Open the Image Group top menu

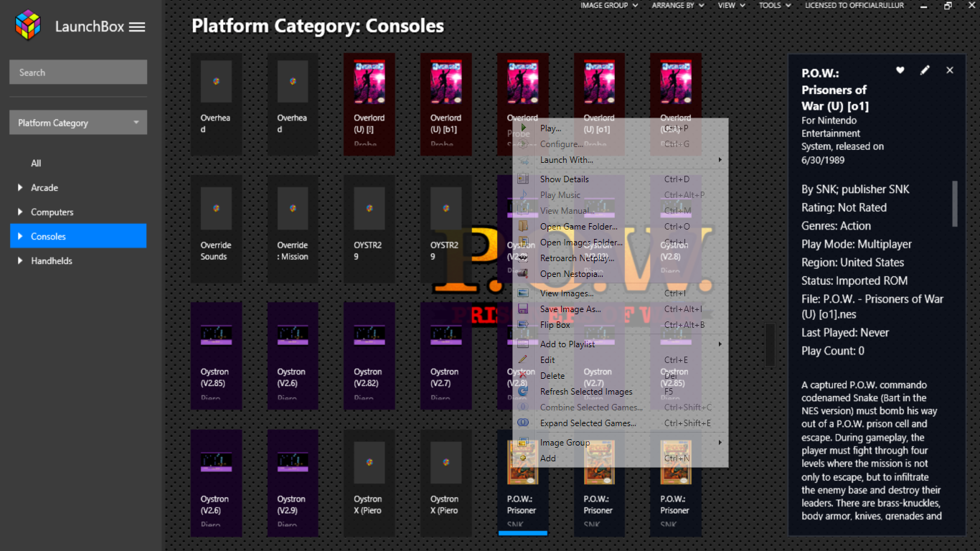(x=608, y=6)
